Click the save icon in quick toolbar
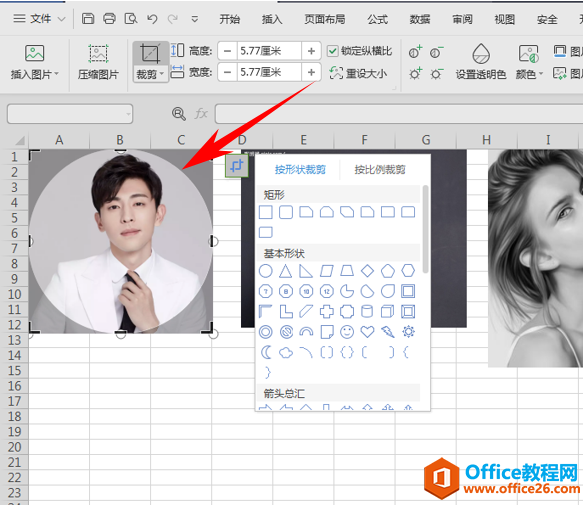Screen dimensions: 587x506 [88, 18]
